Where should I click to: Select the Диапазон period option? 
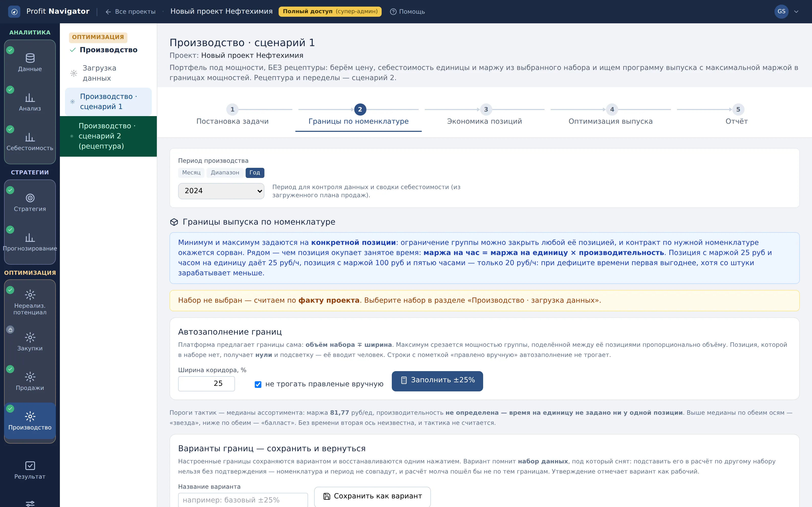click(225, 173)
